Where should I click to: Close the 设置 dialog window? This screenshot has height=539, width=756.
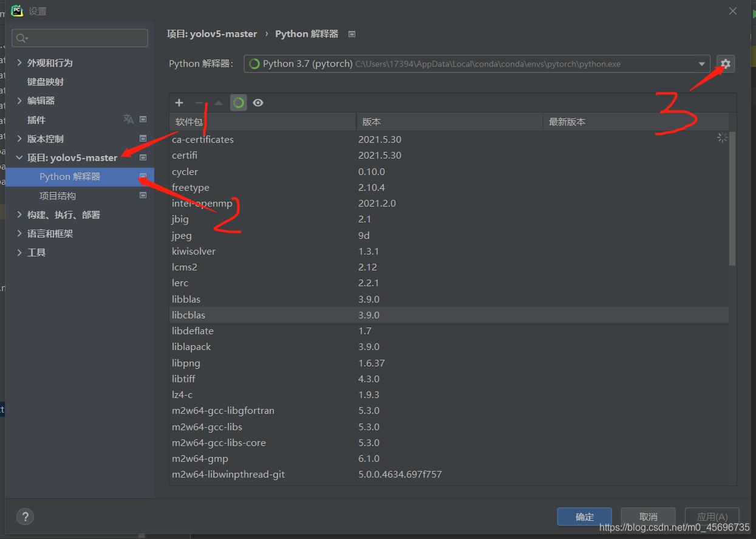tap(733, 11)
